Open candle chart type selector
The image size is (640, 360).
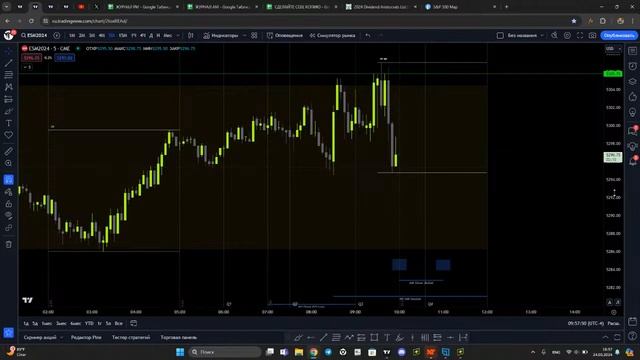[x=191, y=36]
